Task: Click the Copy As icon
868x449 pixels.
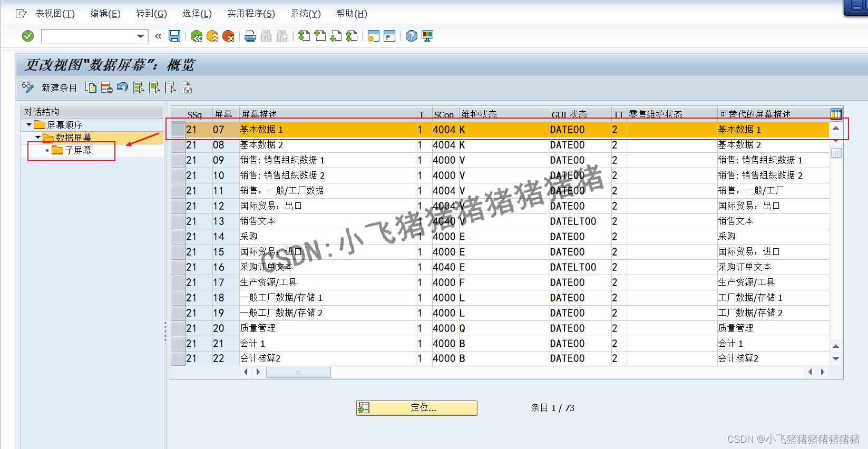Action: 91,87
